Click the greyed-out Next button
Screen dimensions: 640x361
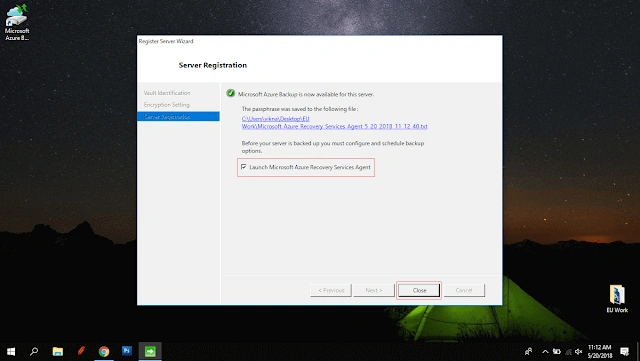pyautogui.click(x=373, y=290)
